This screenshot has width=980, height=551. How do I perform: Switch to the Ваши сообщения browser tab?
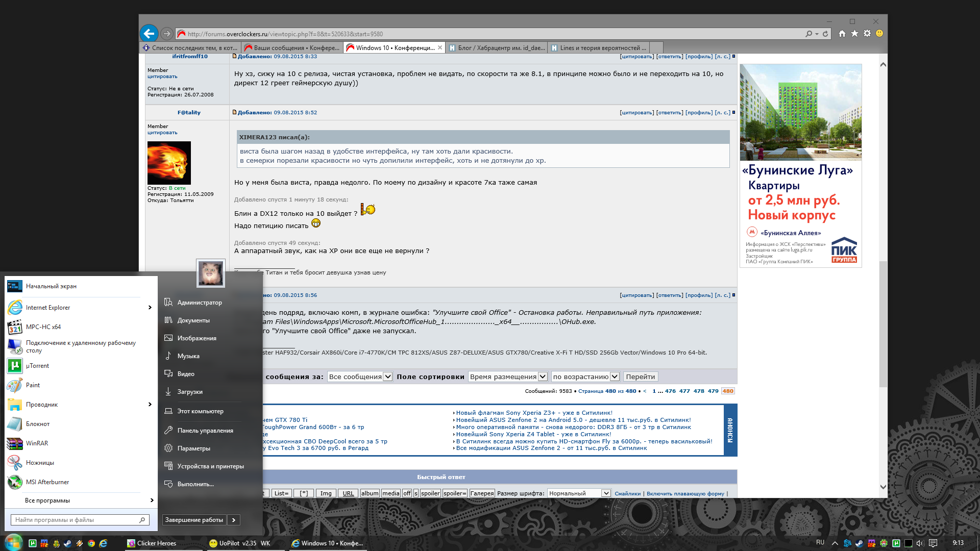pyautogui.click(x=292, y=48)
